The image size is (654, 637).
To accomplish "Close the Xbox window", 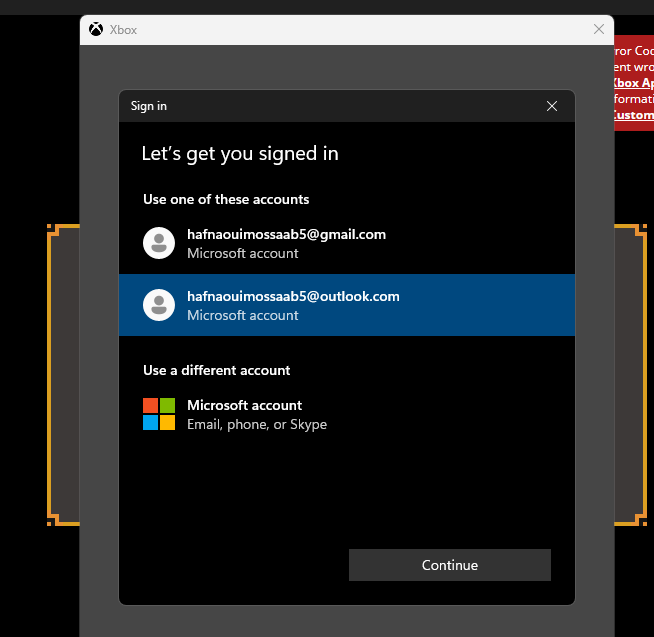I will (599, 29).
